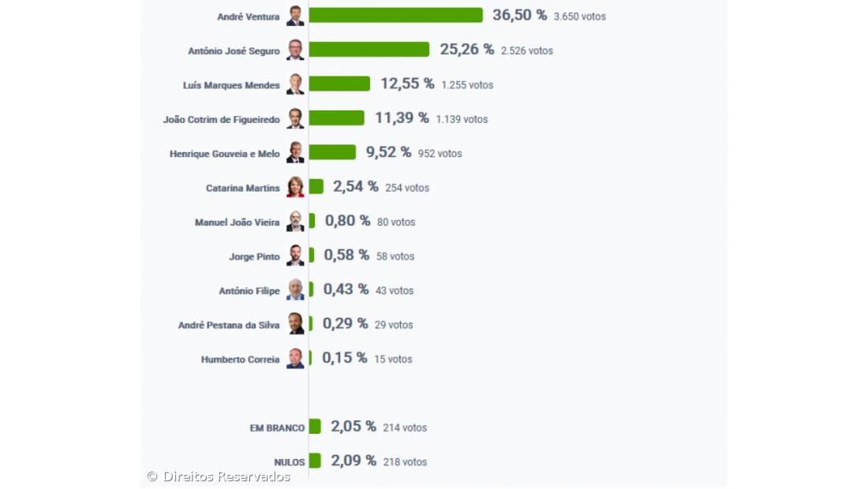Click the portrait next to Manuel João Vieira

295,222
